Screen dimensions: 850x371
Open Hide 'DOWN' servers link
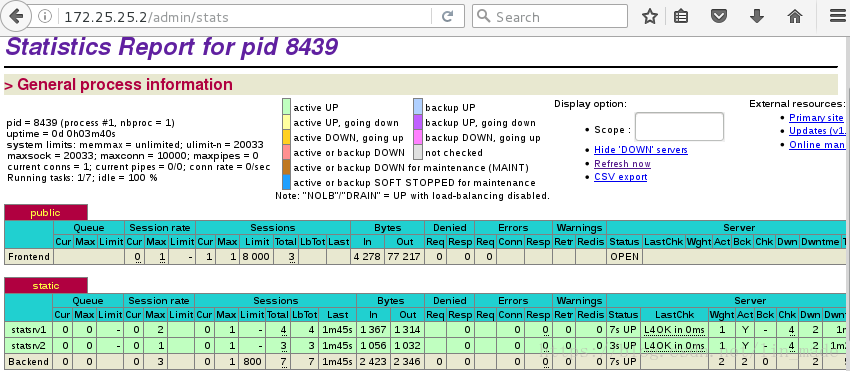641,150
